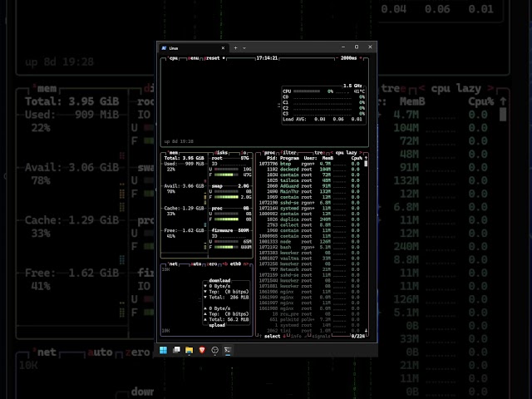Select the vaultwa process row
The width and height of the screenshot is (532, 399).
pos(309,259)
